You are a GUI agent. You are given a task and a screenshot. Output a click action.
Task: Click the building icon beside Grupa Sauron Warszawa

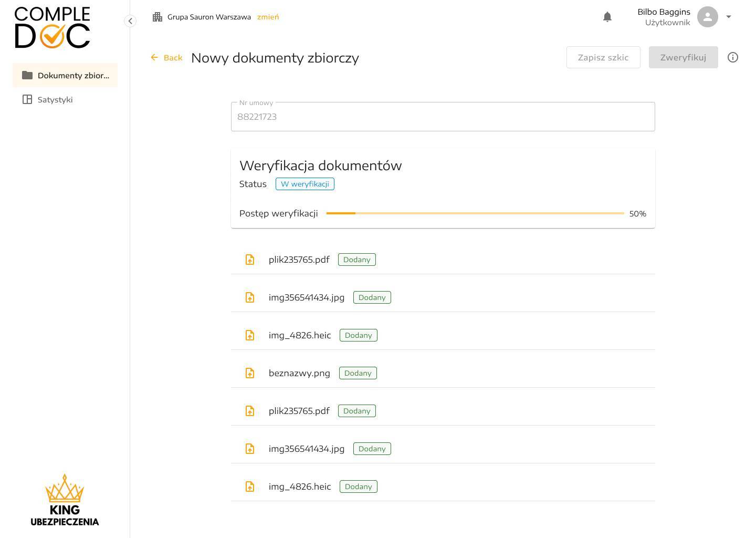[x=157, y=17]
